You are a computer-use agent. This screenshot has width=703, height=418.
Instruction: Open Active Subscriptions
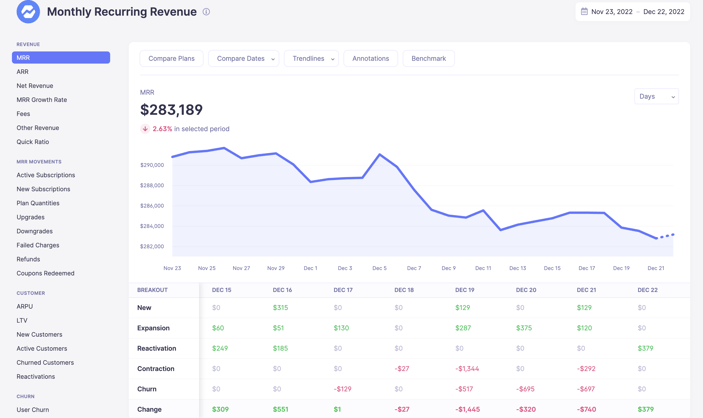pos(46,175)
